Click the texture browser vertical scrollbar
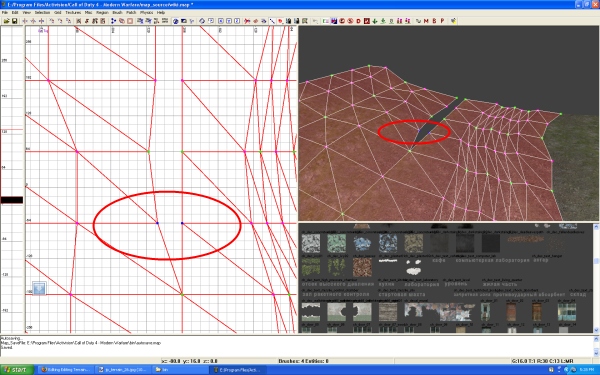The width and height of the screenshot is (600, 375). click(596, 279)
